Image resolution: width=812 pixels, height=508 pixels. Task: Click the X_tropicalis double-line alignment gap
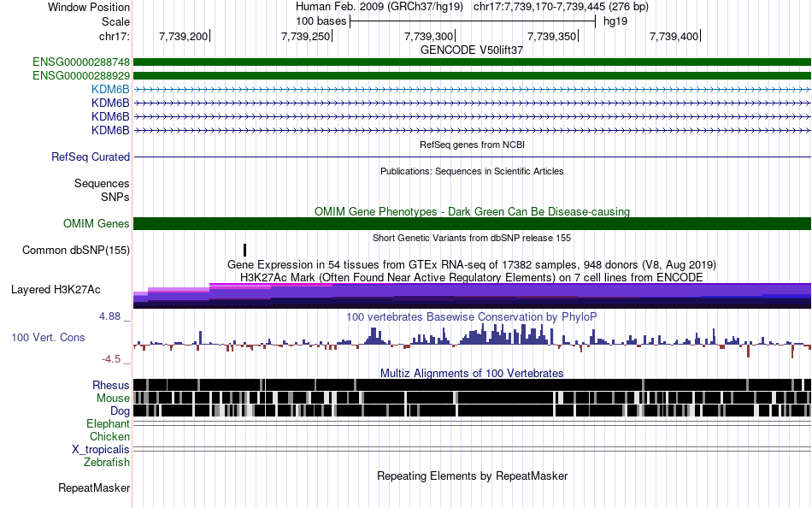(473, 449)
